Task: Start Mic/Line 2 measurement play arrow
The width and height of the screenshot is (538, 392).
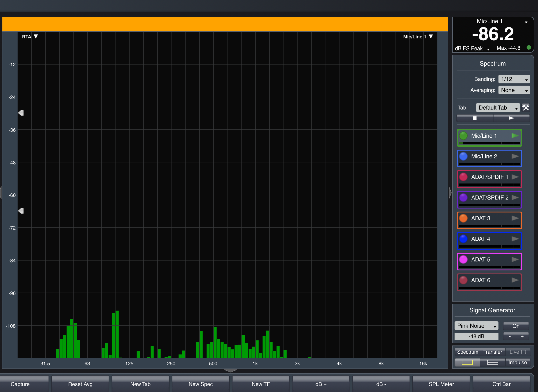Action: pyautogui.click(x=515, y=156)
